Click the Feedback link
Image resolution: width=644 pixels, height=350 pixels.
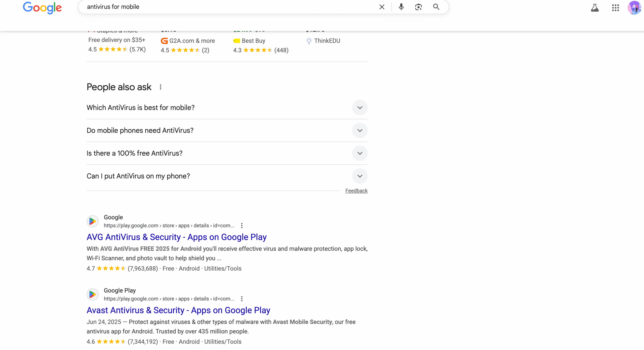(356, 191)
